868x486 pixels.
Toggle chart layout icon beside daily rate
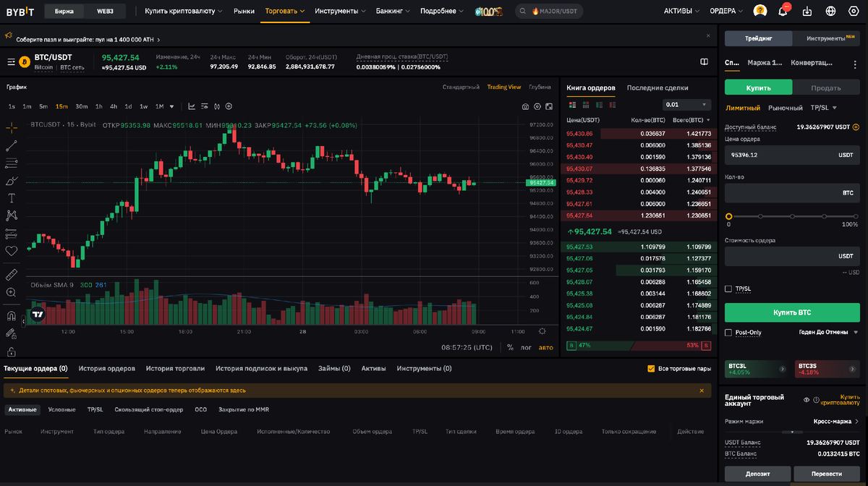tap(704, 62)
